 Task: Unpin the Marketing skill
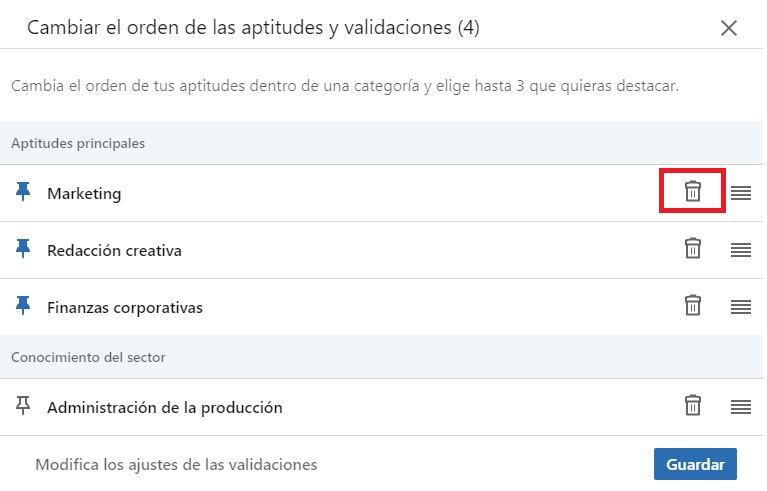coord(24,193)
